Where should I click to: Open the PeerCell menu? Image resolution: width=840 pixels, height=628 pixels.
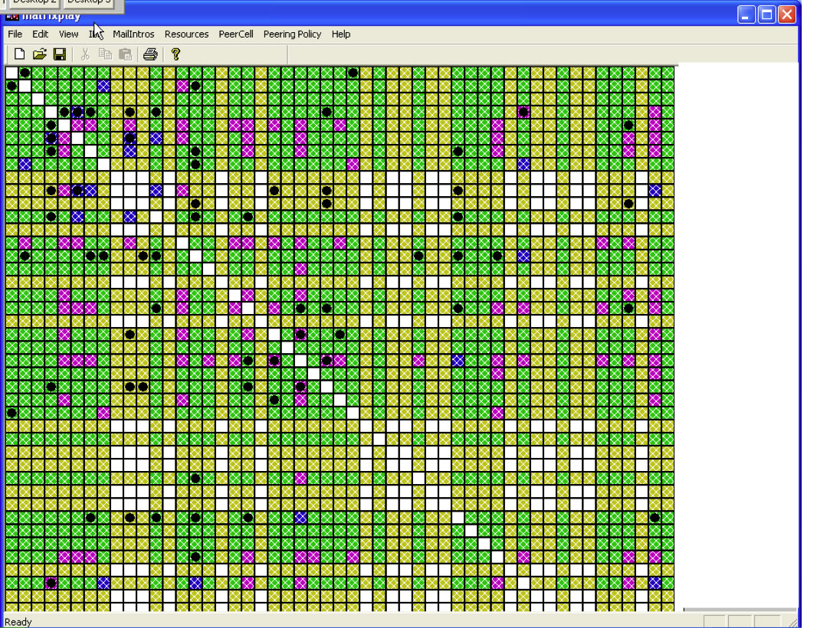point(236,34)
